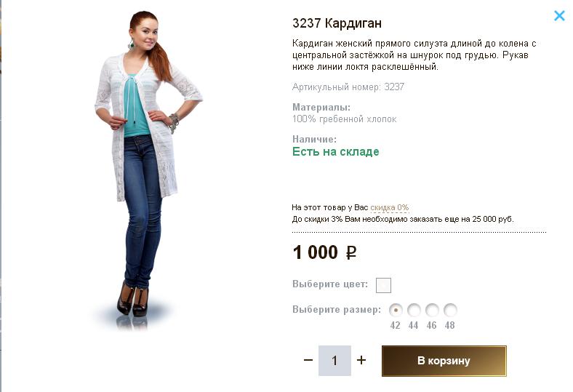Select size 44 radio button
This screenshot has height=392, width=573.
click(414, 310)
